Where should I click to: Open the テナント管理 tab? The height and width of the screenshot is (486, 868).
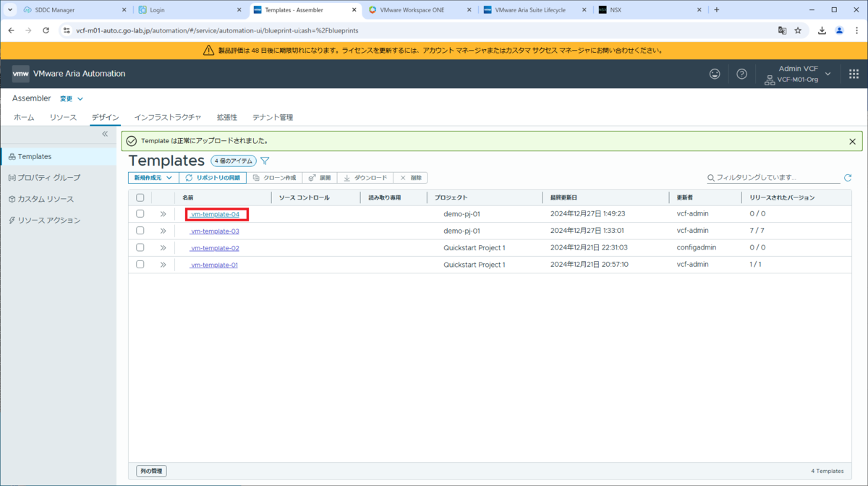273,117
